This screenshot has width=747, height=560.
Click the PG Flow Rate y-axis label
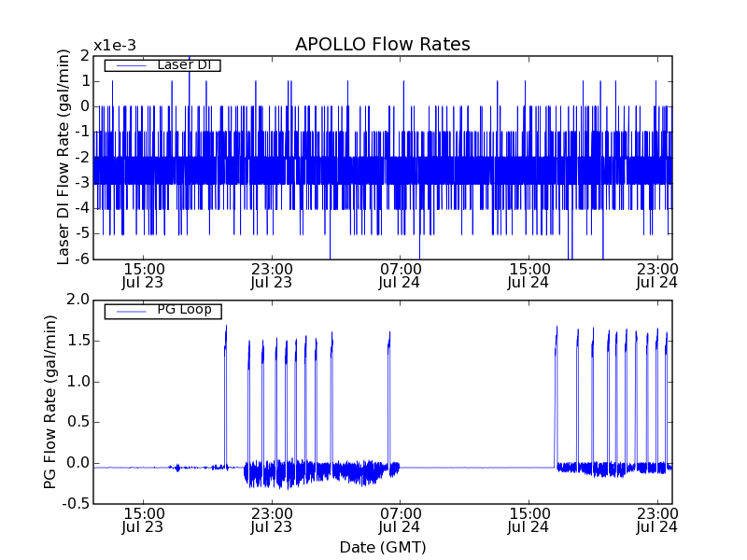pos(50,401)
